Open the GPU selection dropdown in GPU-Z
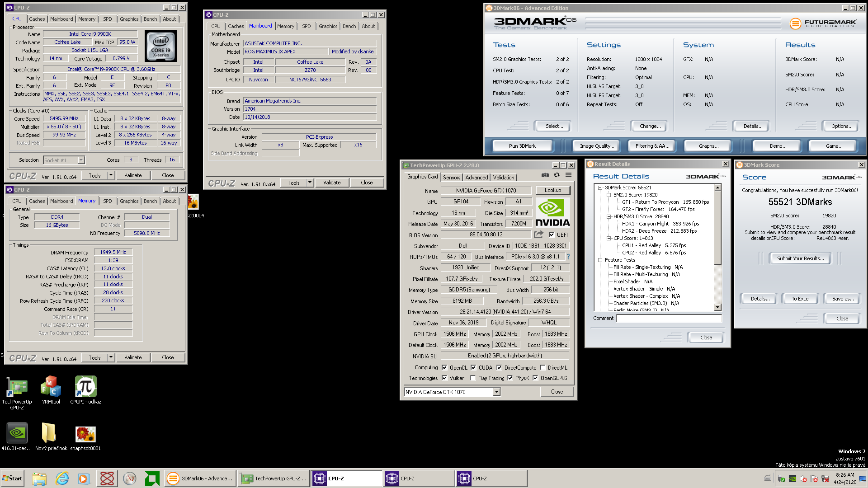 pyautogui.click(x=496, y=392)
